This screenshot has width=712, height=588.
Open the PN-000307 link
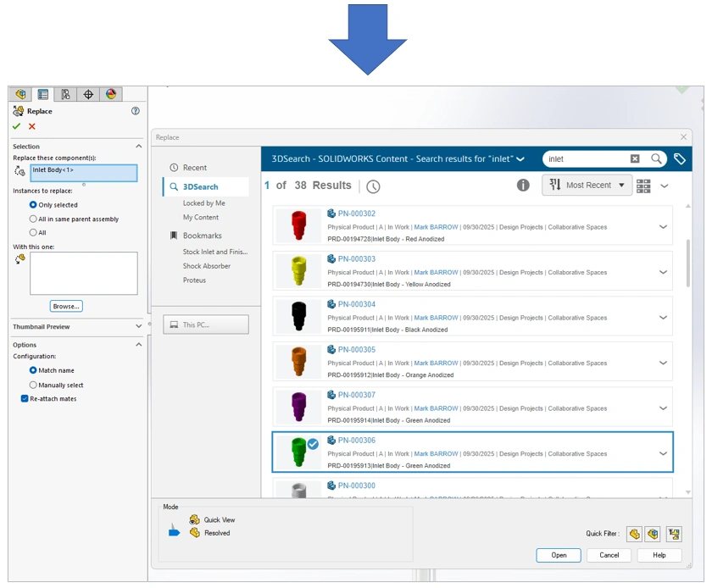(357, 395)
